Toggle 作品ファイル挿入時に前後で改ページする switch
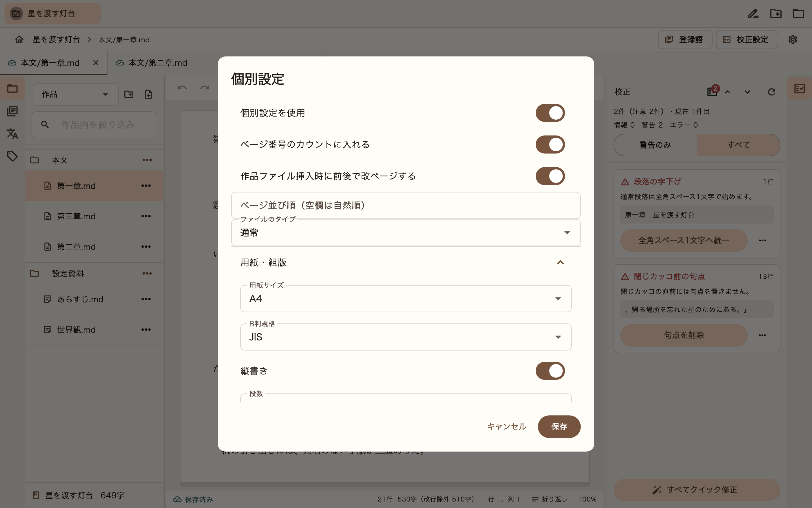 click(x=550, y=176)
